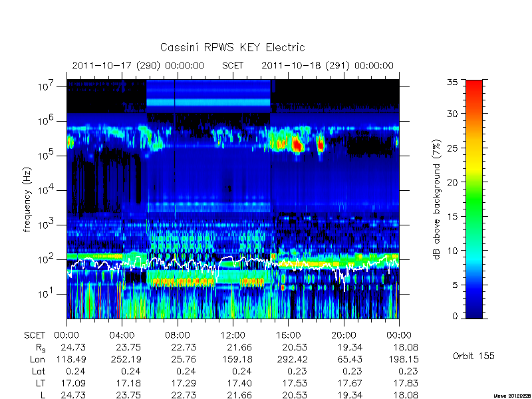Click the '5' color bar tick label
Viewport: 532px width, 399px height.
pos(455,285)
